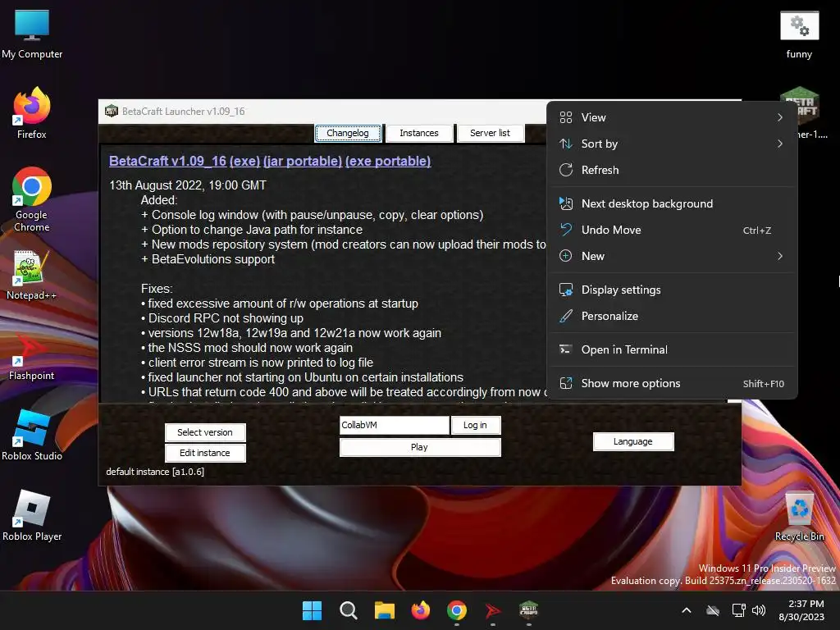Viewport: 840px width, 630px height.
Task: Click the Edit instance button
Action: (205, 453)
